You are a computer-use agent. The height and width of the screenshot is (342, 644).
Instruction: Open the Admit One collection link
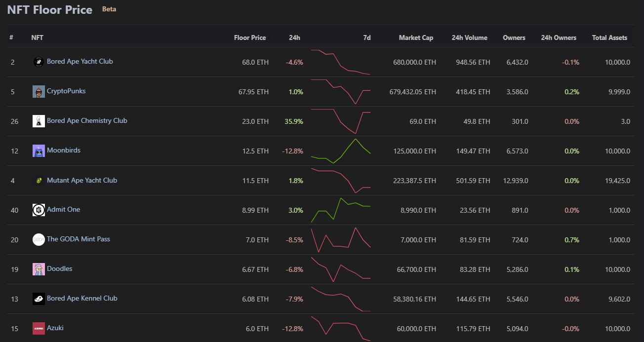pos(63,210)
